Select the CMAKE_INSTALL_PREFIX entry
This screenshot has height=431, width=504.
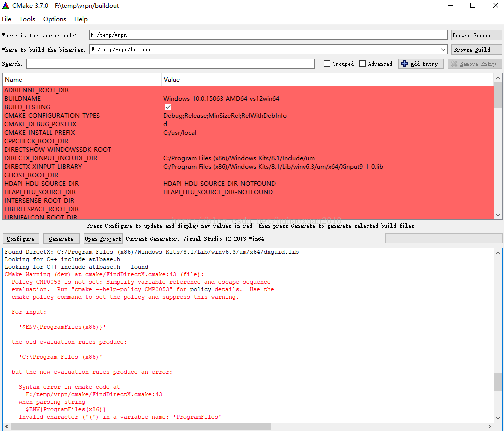click(39, 133)
